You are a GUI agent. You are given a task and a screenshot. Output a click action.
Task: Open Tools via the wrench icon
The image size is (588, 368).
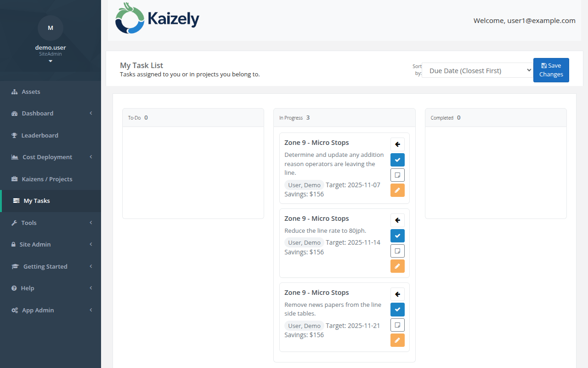coord(15,223)
